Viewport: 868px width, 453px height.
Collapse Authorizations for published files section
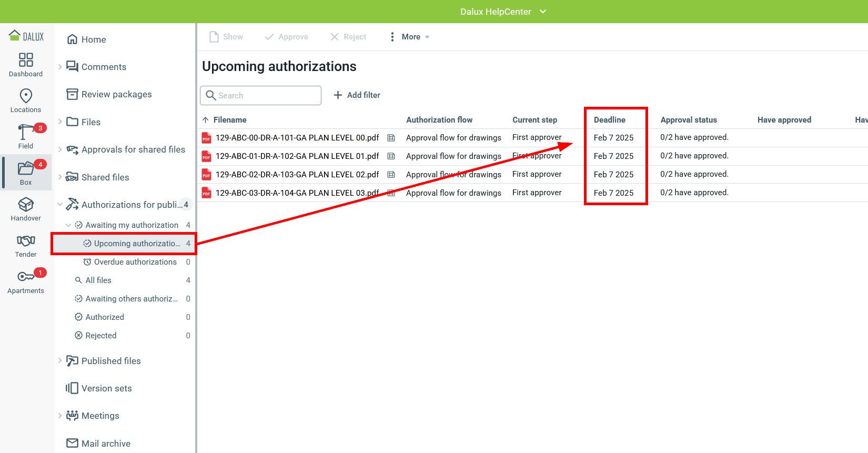tap(60, 205)
